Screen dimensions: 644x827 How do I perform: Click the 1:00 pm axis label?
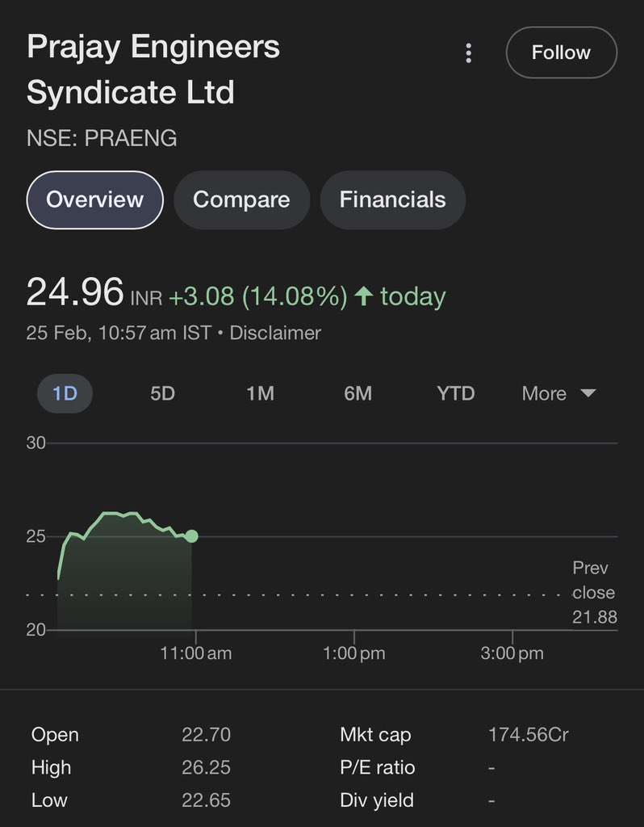point(354,653)
